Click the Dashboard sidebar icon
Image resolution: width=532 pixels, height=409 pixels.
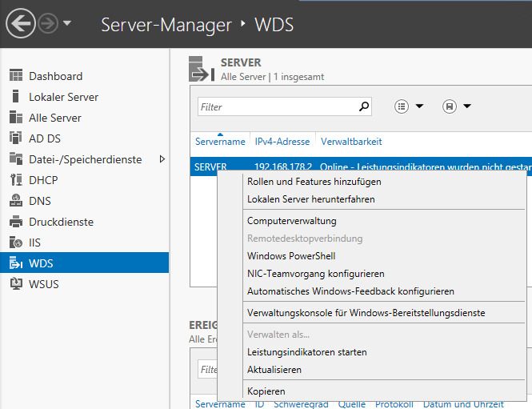pyautogui.click(x=16, y=76)
